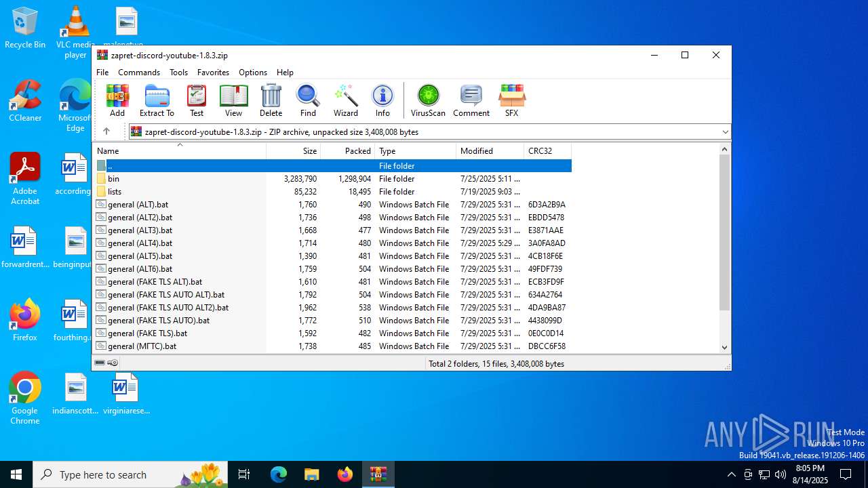
Task: Select general (ALT2).bat file
Action: pos(332,218)
